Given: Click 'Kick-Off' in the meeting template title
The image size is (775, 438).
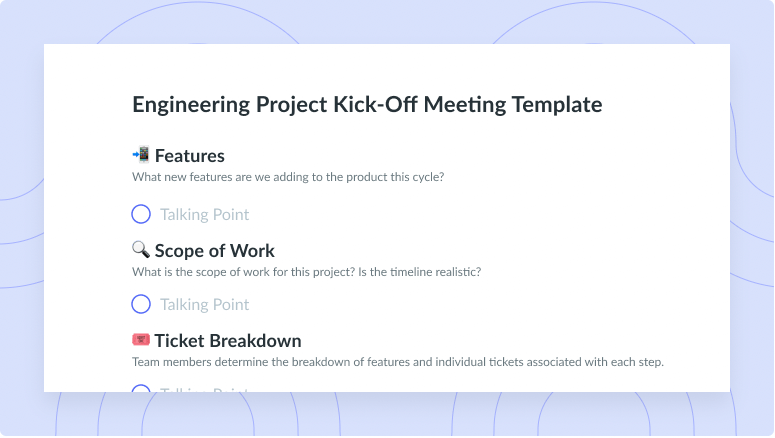Looking at the screenshot, I should [x=375, y=104].
